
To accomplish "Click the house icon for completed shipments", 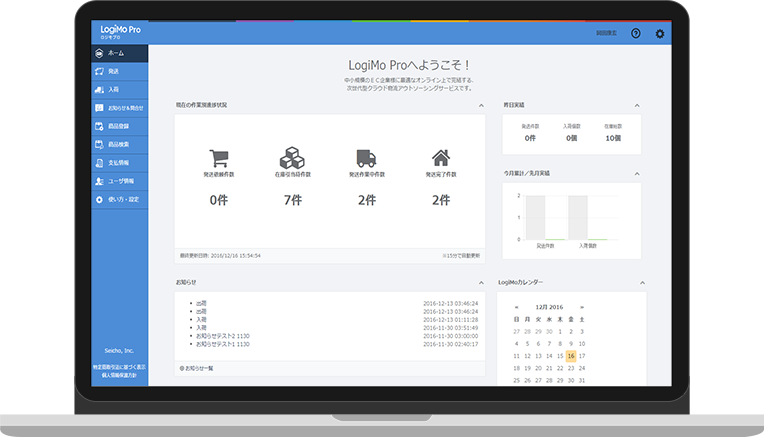I will (x=441, y=158).
